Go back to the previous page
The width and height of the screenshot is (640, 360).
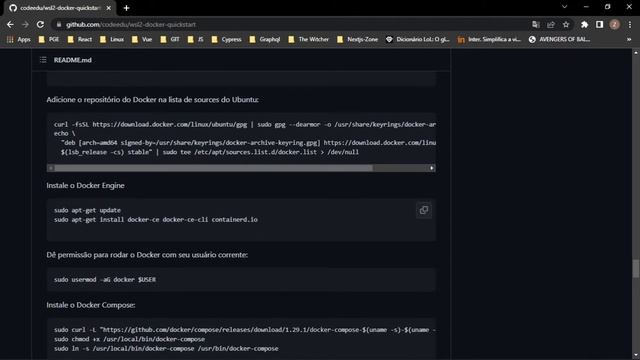[x=10, y=24]
